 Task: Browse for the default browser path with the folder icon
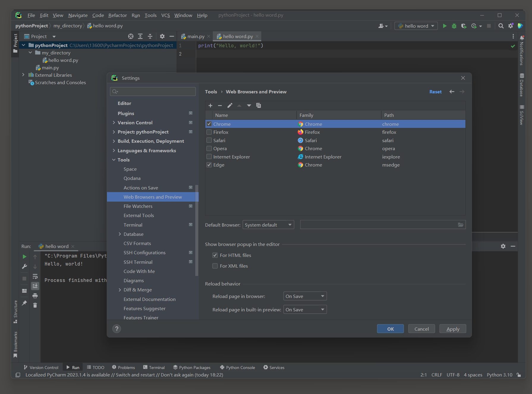click(461, 225)
